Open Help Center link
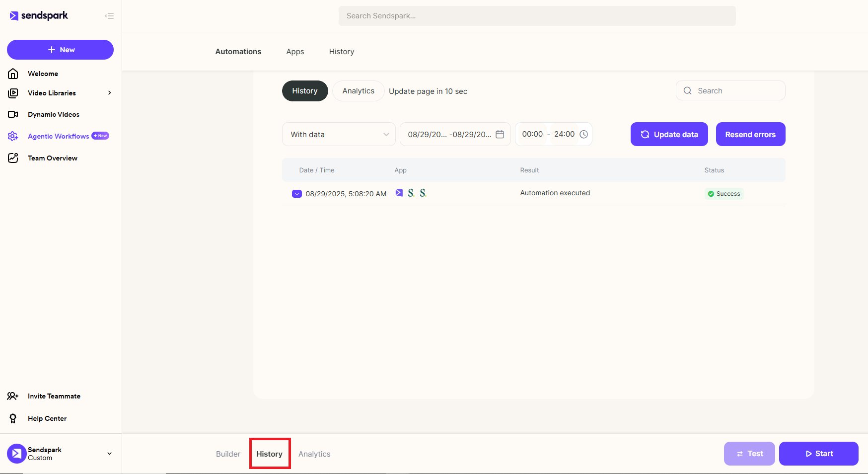Screen dimensions: 868x474 [x=47, y=418]
